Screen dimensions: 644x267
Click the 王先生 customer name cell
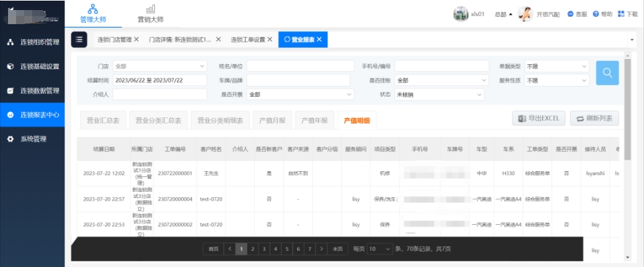click(x=211, y=173)
